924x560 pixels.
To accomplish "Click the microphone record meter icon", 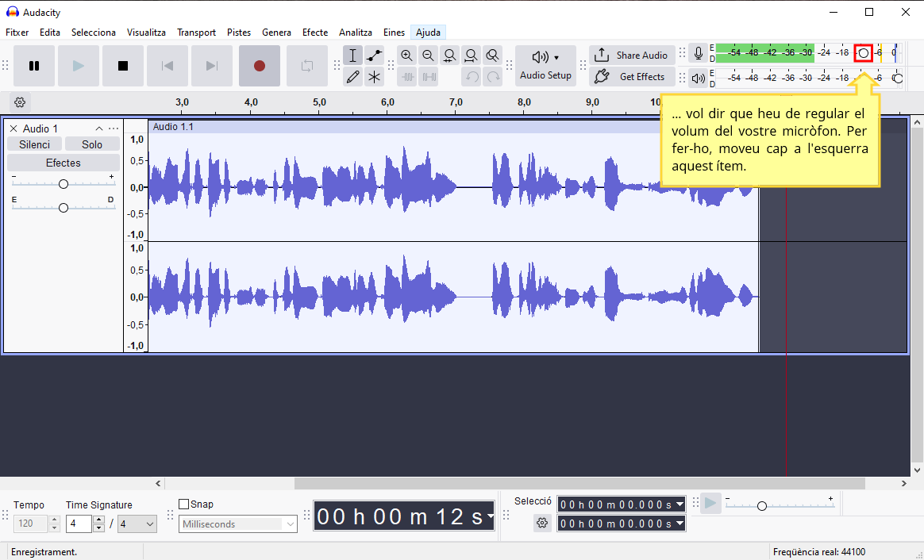I will (x=699, y=53).
